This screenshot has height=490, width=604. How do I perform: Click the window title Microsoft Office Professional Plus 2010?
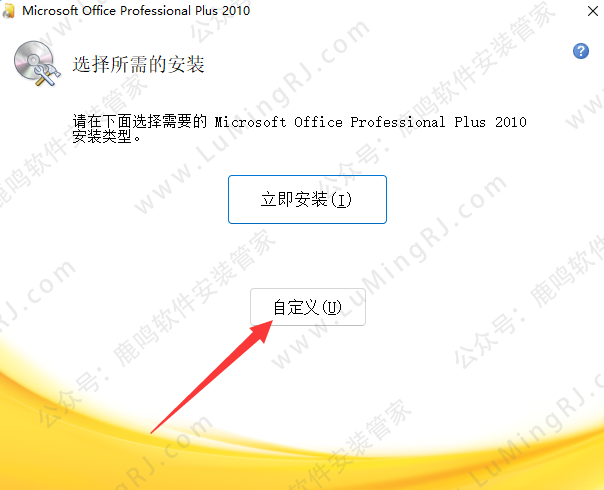pos(136,10)
